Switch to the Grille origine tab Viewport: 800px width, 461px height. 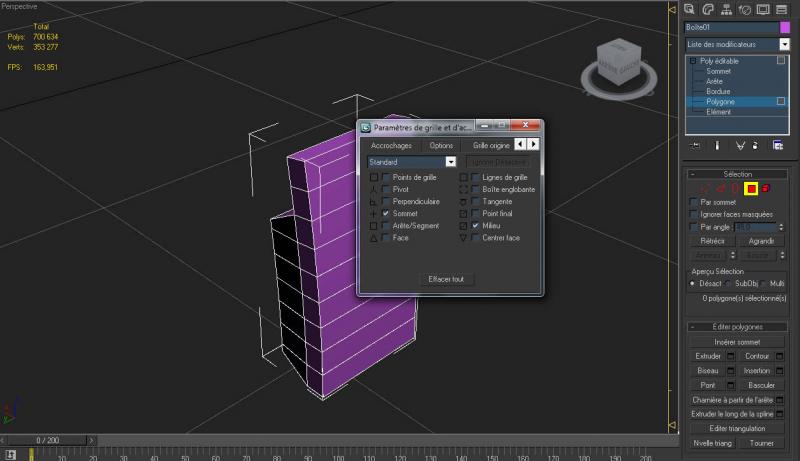(x=491, y=145)
